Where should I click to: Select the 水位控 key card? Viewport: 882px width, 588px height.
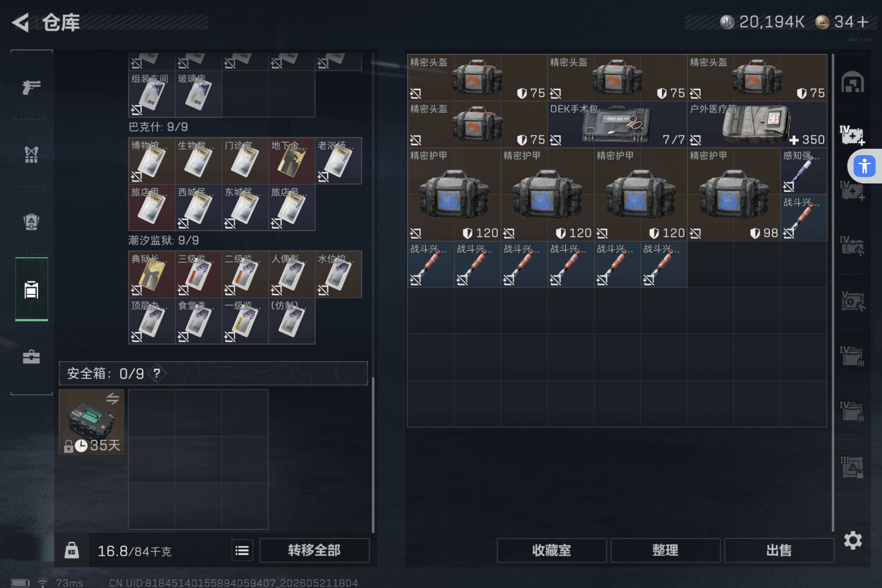click(338, 274)
